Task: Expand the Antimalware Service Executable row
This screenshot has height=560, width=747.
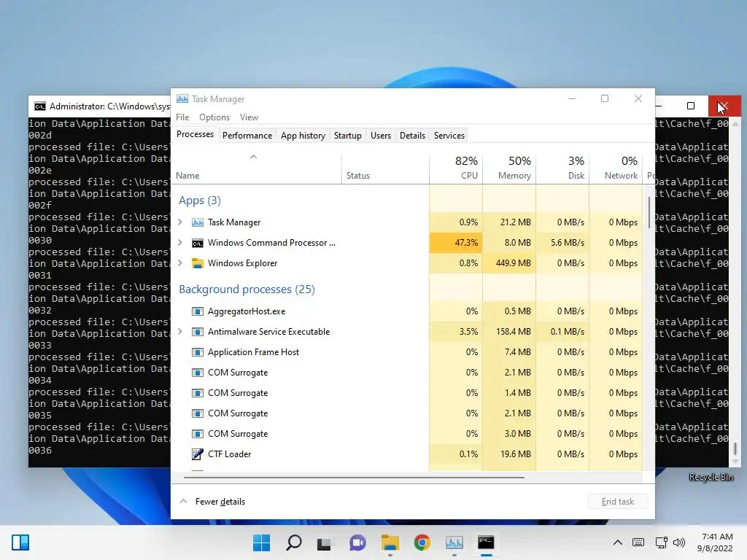Action: [x=180, y=332]
